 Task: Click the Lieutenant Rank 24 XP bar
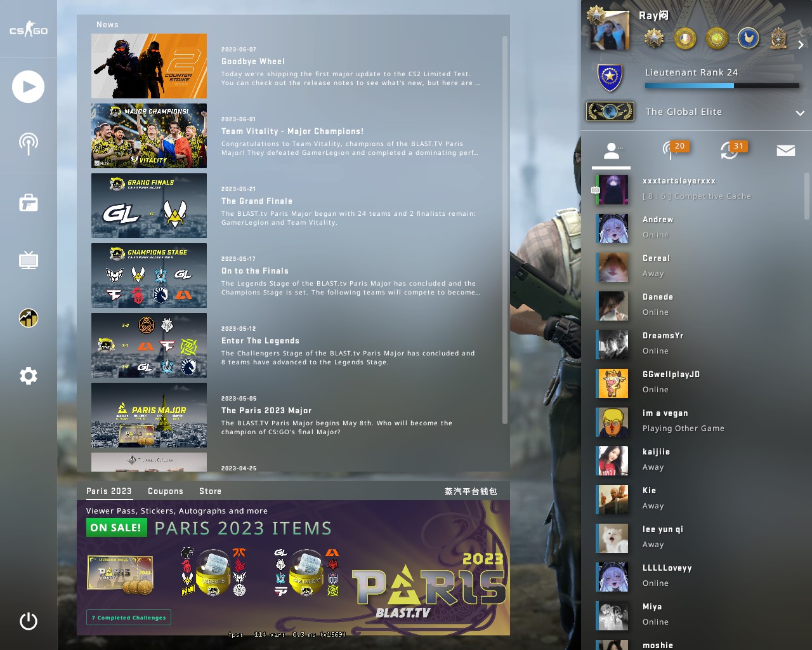click(722, 86)
